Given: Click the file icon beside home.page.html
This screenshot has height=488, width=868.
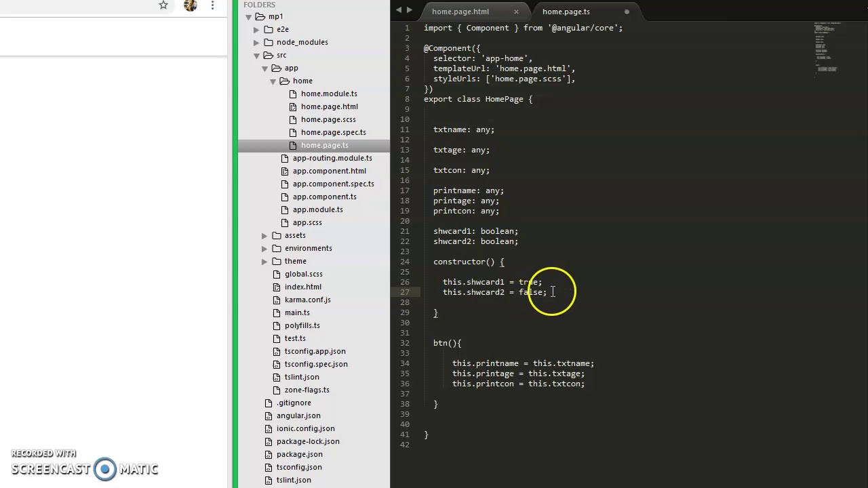Looking at the screenshot, I should [x=293, y=106].
